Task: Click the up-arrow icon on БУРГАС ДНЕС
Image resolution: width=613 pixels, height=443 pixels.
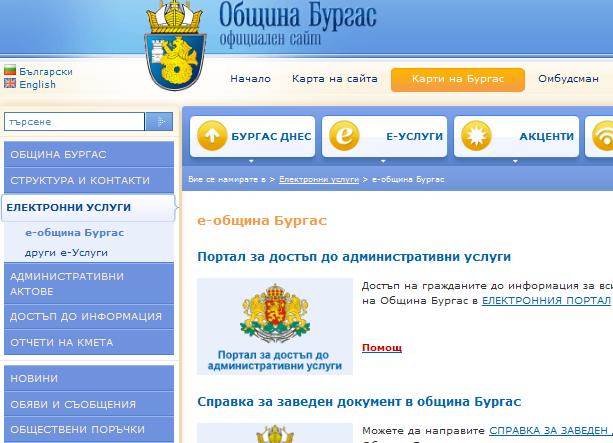Action: 212,136
